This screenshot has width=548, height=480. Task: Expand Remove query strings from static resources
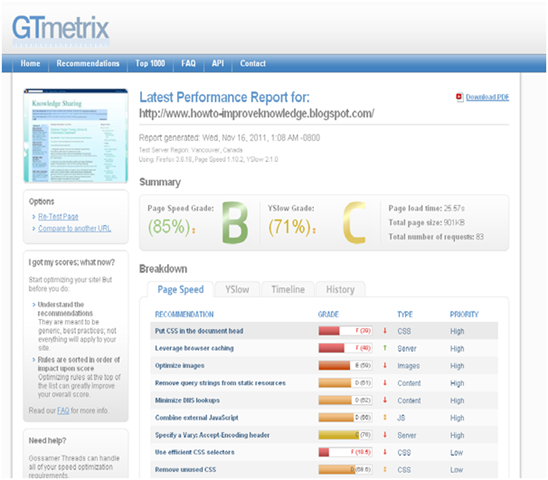[220, 383]
